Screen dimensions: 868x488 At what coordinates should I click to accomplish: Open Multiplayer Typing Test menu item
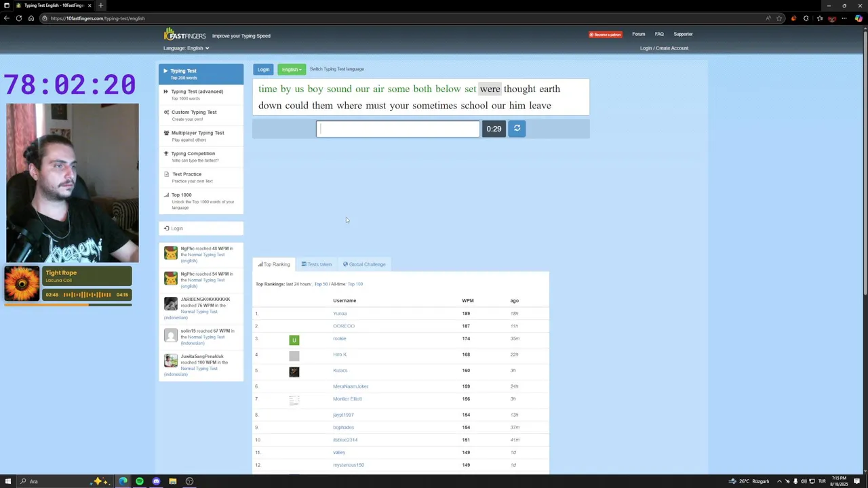(201, 136)
